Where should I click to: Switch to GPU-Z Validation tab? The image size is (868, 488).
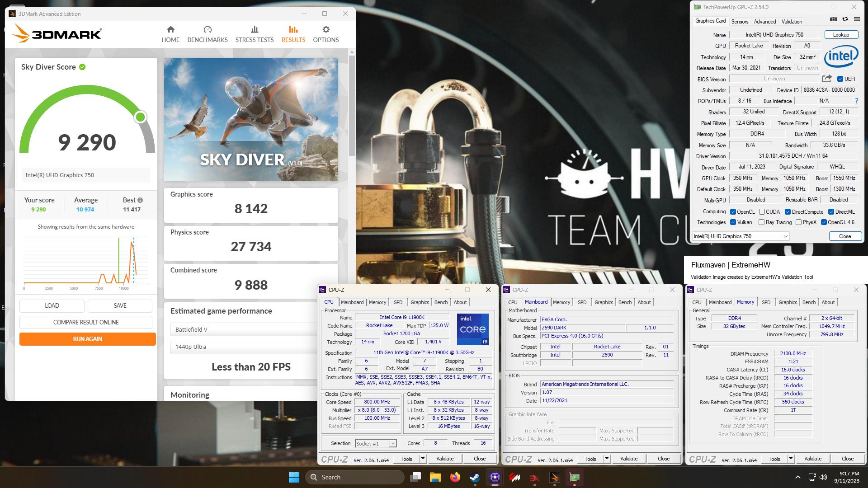coord(792,21)
